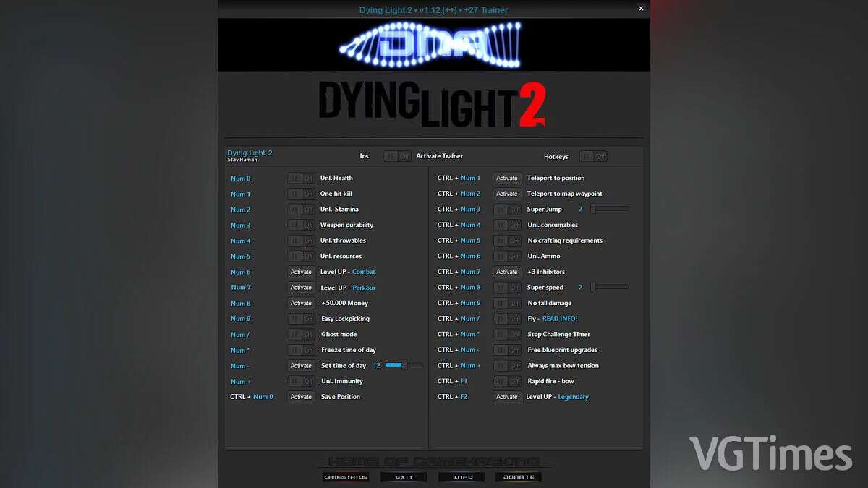This screenshot has width=868, height=488.
Task: Turn on One hit kill
Action: (x=301, y=193)
